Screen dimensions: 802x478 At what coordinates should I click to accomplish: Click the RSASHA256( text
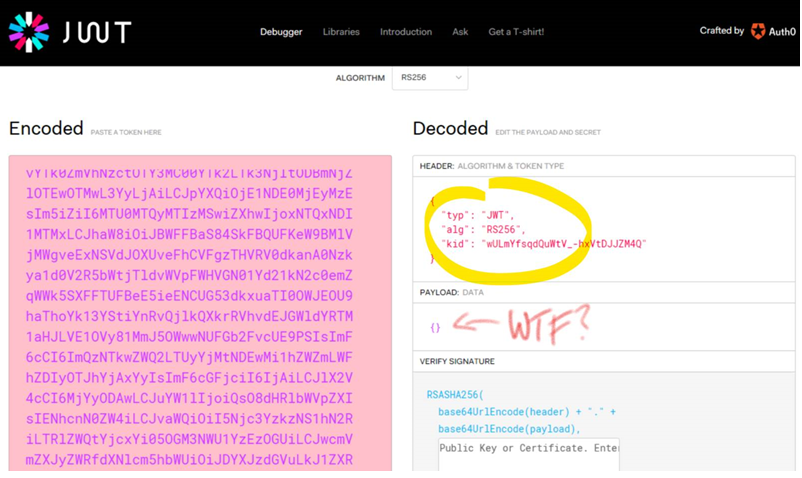point(455,395)
